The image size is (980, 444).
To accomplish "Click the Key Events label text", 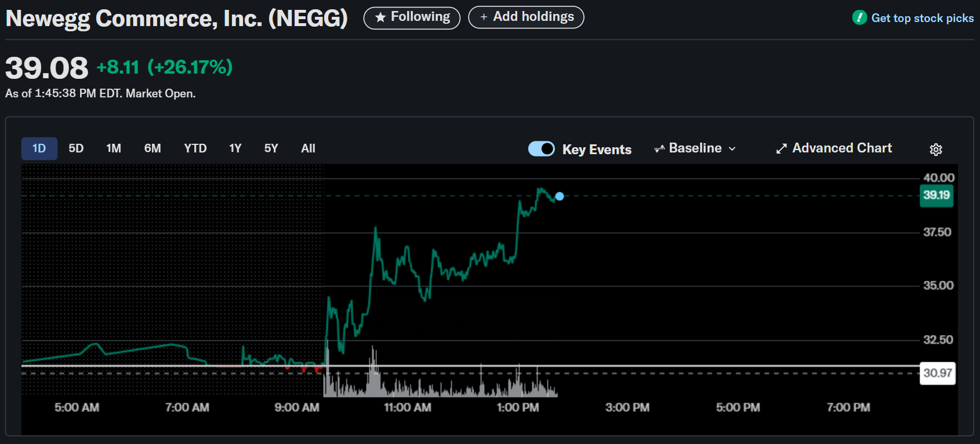I will [597, 150].
